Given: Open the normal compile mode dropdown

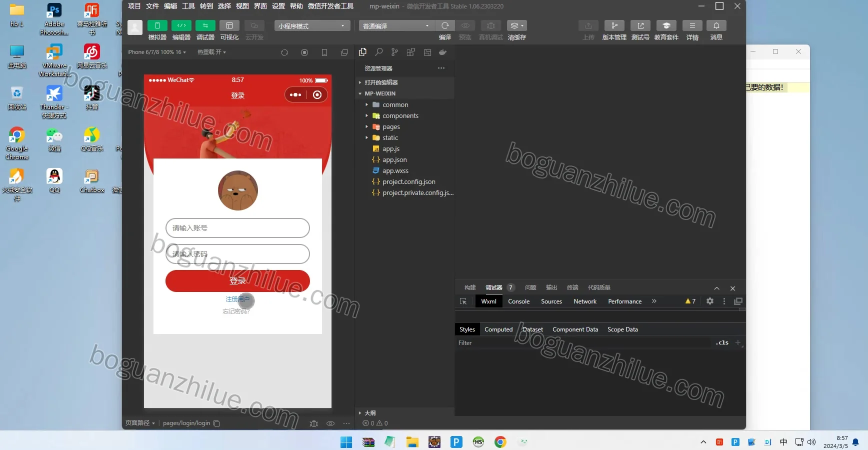Looking at the screenshot, I should click(x=396, y=25).
